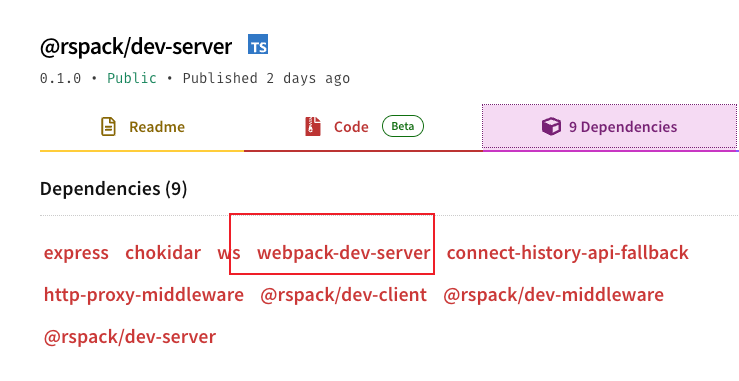Open connect-history-api-fallback dependency link
Screen dimensions: 739x381
click(567, 253)
